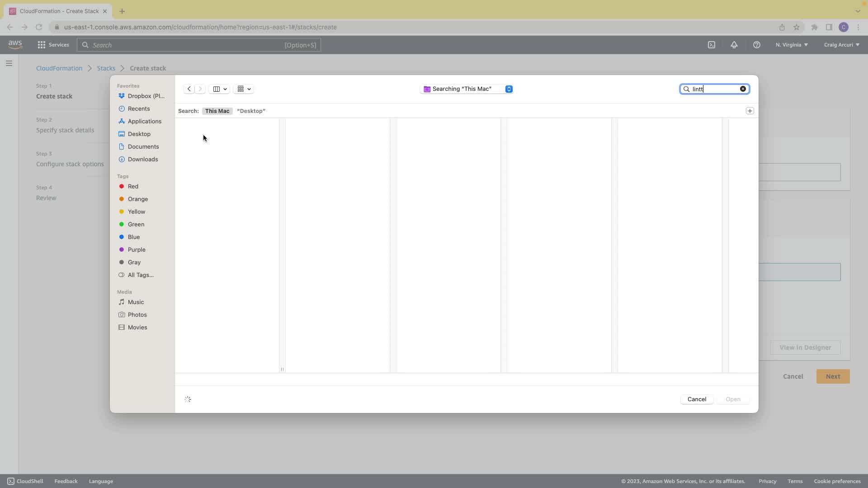
Task: Click the CloudFormation breadcrumb link
Action: pos(59,68)
